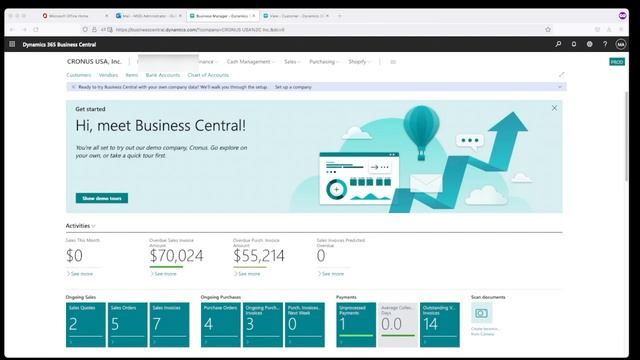The height and width of the screenshot is (360, 640).
Task: Open the browser profile icon at top right
Action: point(622,16)
